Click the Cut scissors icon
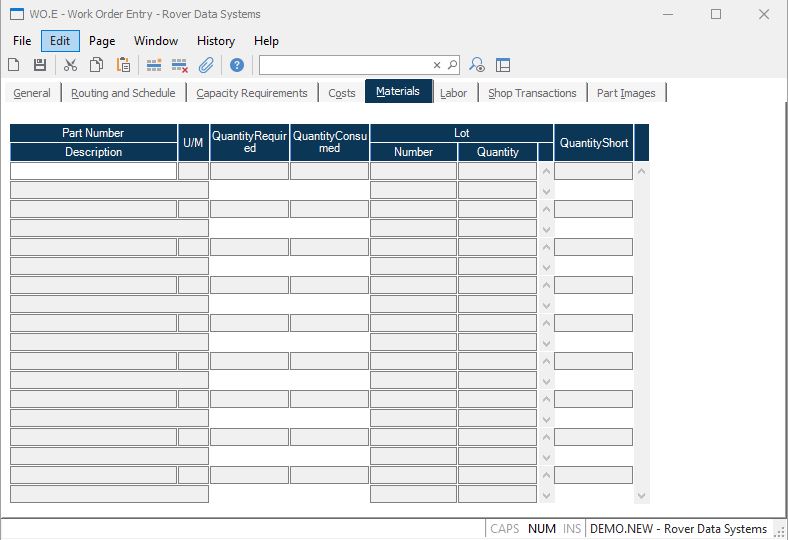 70,65
